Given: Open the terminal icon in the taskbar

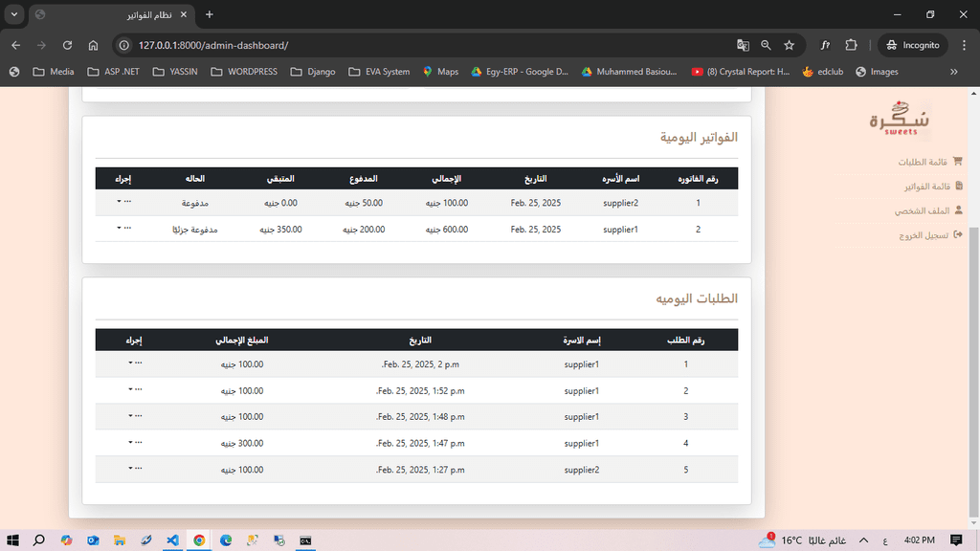Looking at the screenshot, I should point(305,540).
